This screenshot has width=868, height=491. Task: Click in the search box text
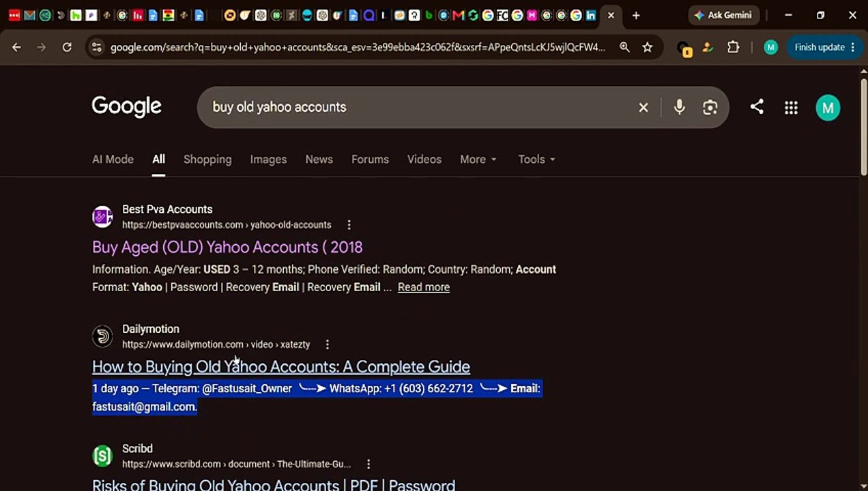coord(279,107)
